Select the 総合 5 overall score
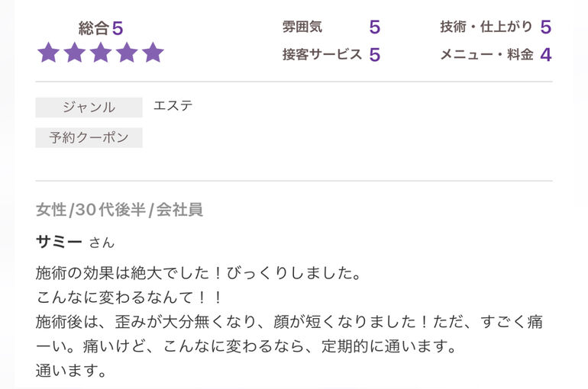Screen dimensions: 588x389 101,28
